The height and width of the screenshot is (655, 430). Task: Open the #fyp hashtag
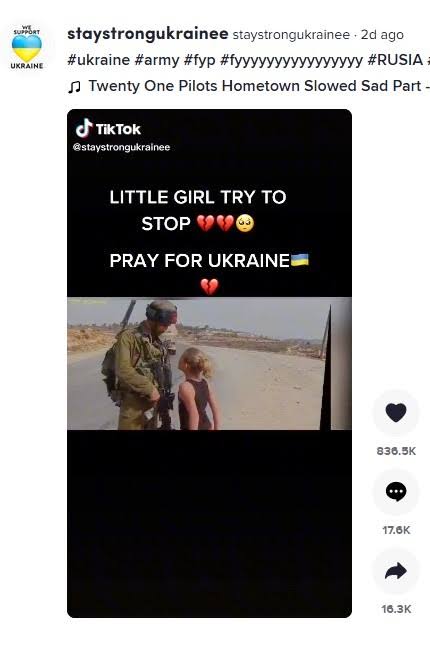coord(199,61)
